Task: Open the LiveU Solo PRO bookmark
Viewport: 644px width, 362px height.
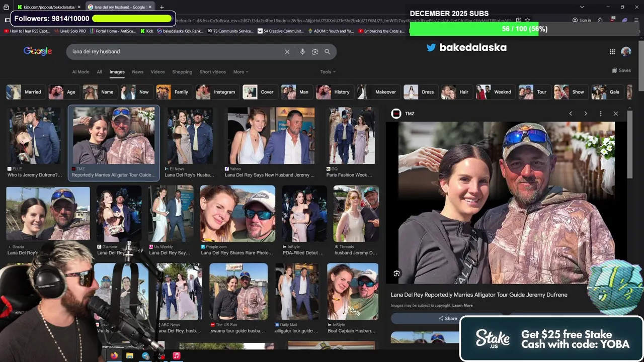Action: 70,31
